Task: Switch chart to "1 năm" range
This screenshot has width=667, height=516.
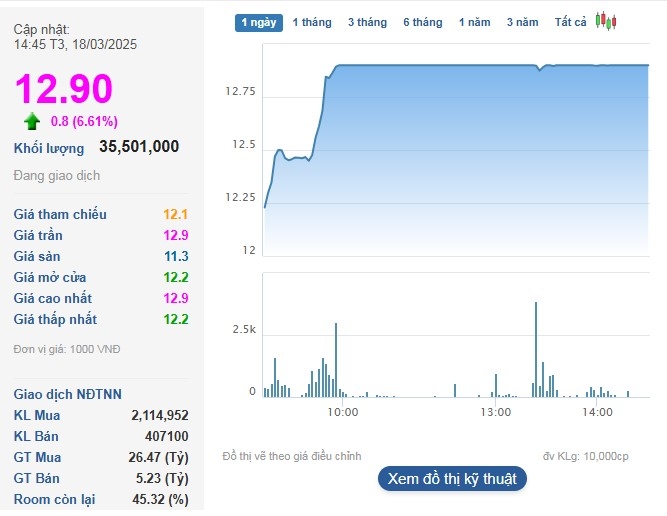Action: click(475, 22)
